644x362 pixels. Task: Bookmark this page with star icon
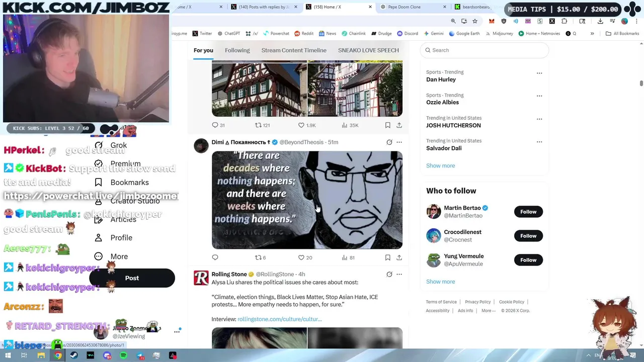[x=474, y=21]
